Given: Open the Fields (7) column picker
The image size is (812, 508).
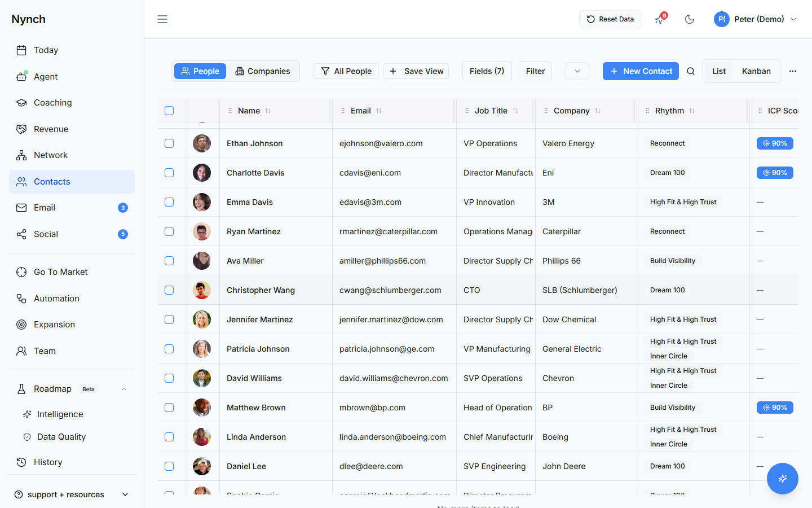Looking at the screenshot, I should (x=487, y=71).
